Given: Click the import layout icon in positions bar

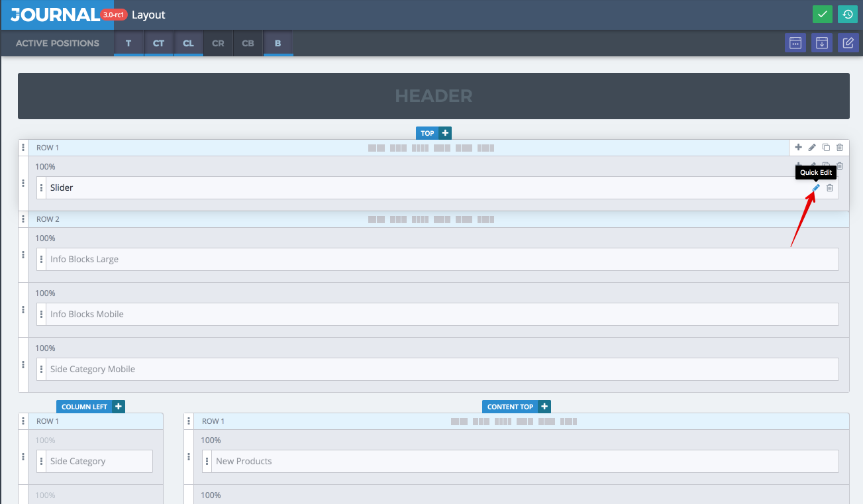Looking at the screenshot, I should point(821,43).
